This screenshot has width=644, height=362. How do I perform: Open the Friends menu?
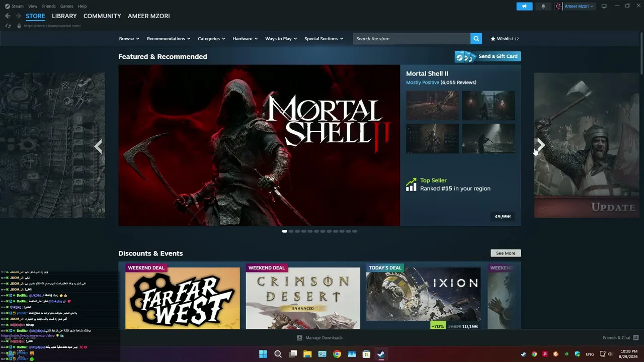tap(49, 6)
